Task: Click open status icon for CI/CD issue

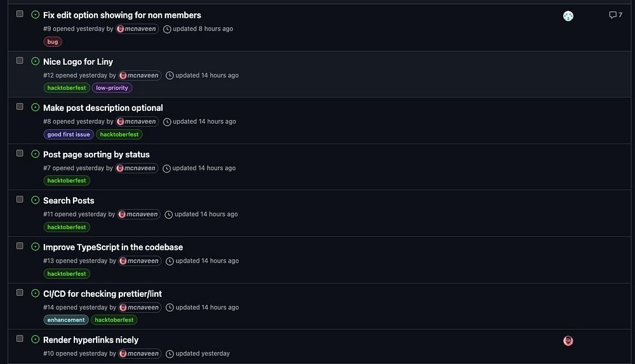Action: coord(36,294)
